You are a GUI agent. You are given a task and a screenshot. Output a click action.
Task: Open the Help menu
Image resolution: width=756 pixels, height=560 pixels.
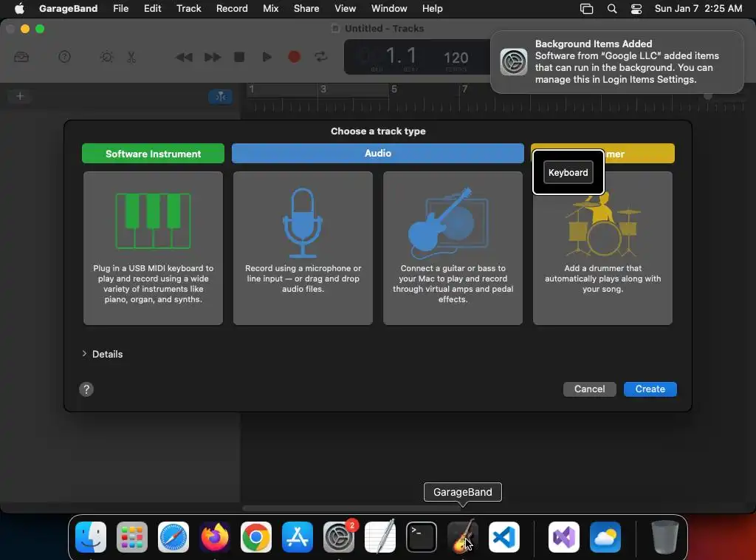(x=432, y=8)
